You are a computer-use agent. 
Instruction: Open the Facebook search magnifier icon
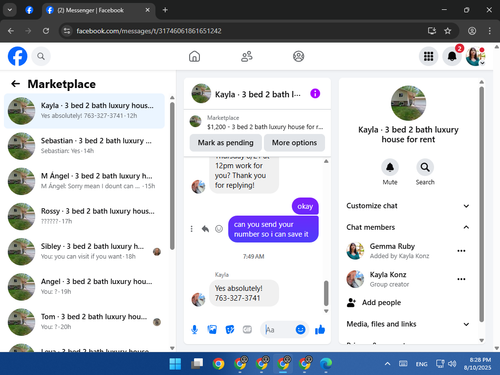[41, 56]
